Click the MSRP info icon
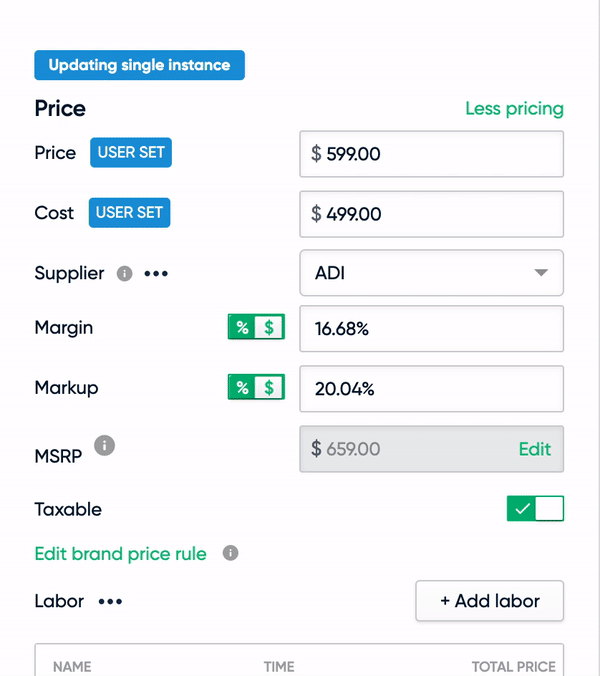 coord(105,445)
